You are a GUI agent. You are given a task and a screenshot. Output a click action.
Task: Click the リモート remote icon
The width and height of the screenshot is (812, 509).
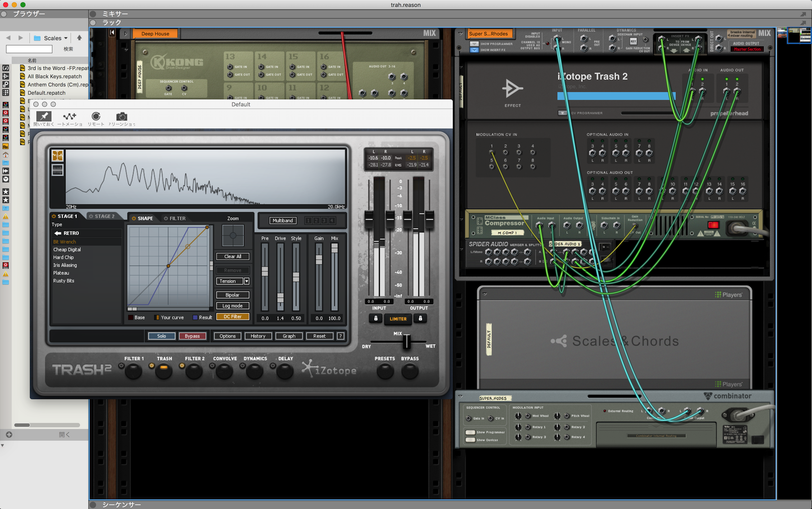pos(96,116)
